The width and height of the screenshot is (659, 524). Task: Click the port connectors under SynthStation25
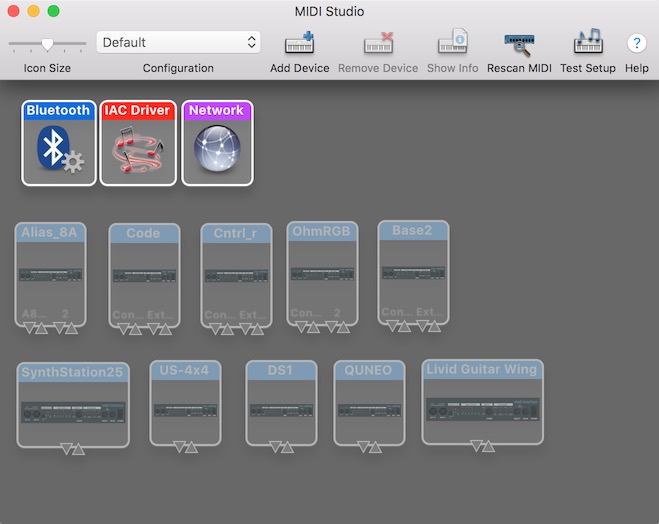[73, 449]
